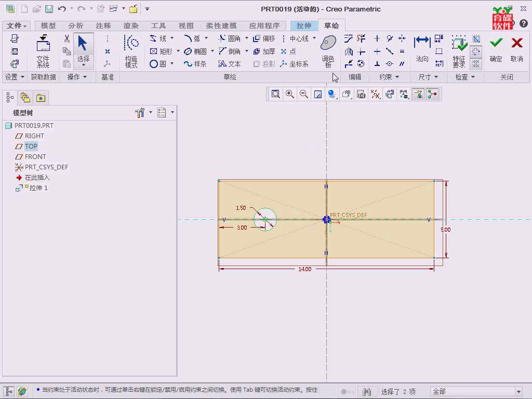Use the Mirror tool in the Edit group
The image size is (532, 399).
point(349,51)
